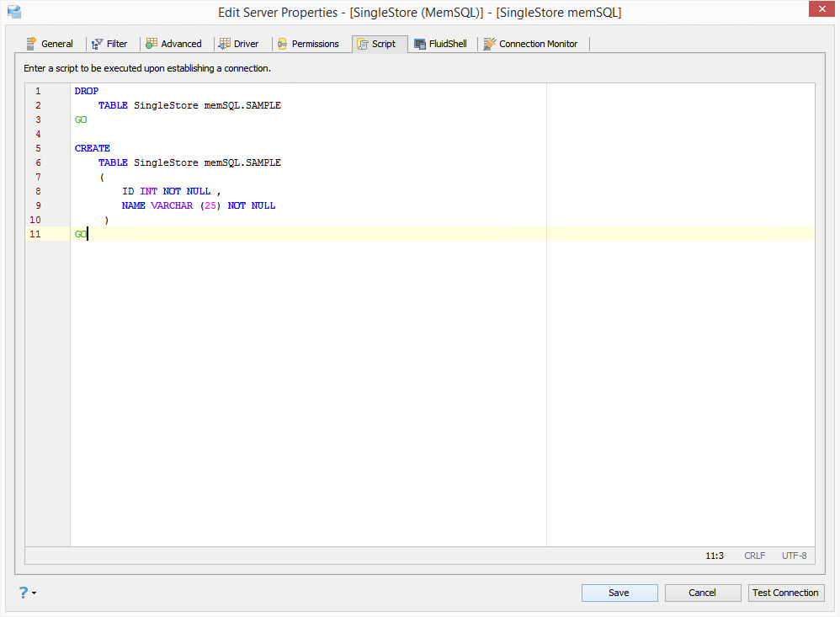Click the Test Connection button
Image resolution: width=840 pixels, height=617 pixels.
tap(786, 593)
